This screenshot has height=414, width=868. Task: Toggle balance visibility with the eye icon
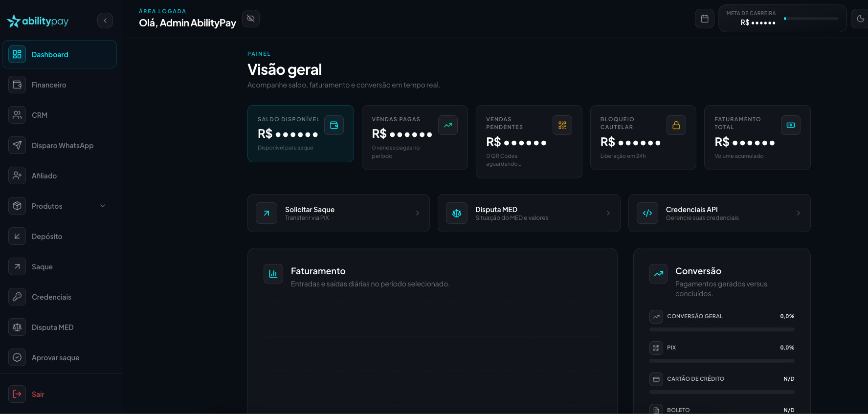pyautogui.click(x=251, y=19)
